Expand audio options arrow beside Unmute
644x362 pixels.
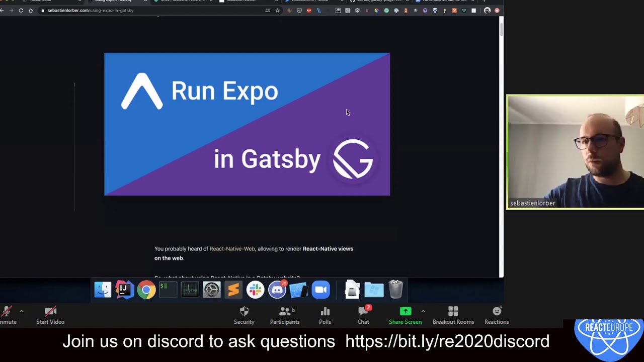point(22,311)
